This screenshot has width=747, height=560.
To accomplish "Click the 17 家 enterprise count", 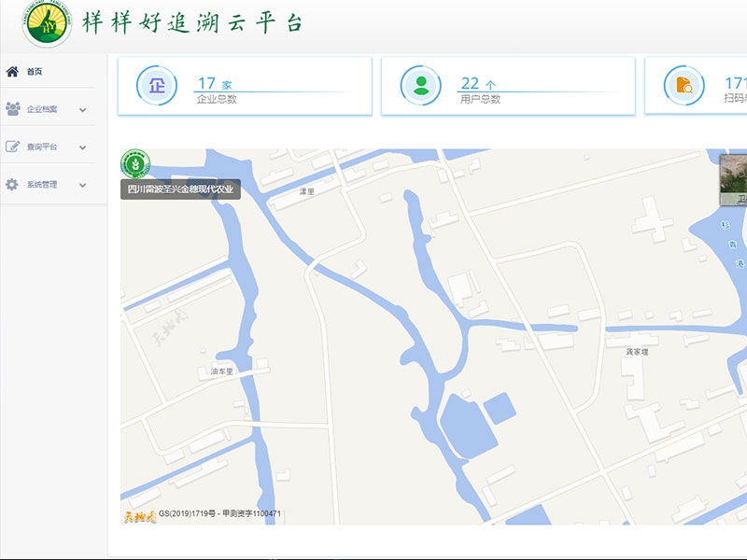I will coord(214,84).
